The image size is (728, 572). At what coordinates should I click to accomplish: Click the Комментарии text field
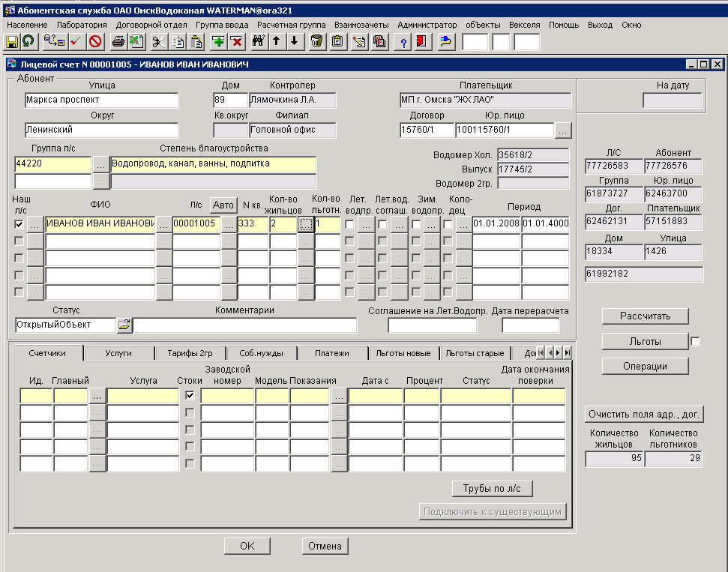(245, 325)
